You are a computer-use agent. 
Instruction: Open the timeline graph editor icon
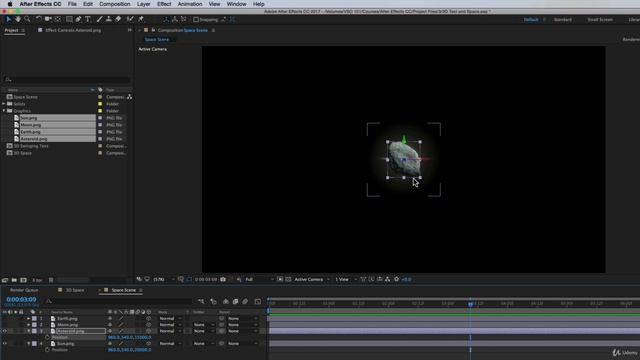click(258, 301)
